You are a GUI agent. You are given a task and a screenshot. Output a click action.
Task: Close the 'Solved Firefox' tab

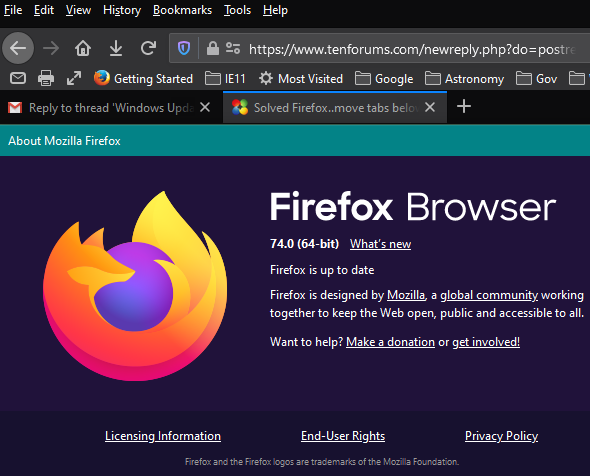[430, 108]
